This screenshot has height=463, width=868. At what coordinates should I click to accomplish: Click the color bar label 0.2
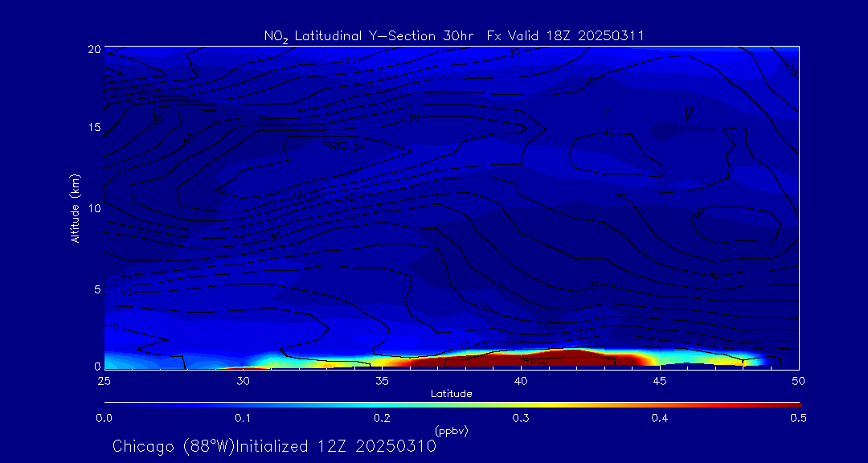point(382,418)
